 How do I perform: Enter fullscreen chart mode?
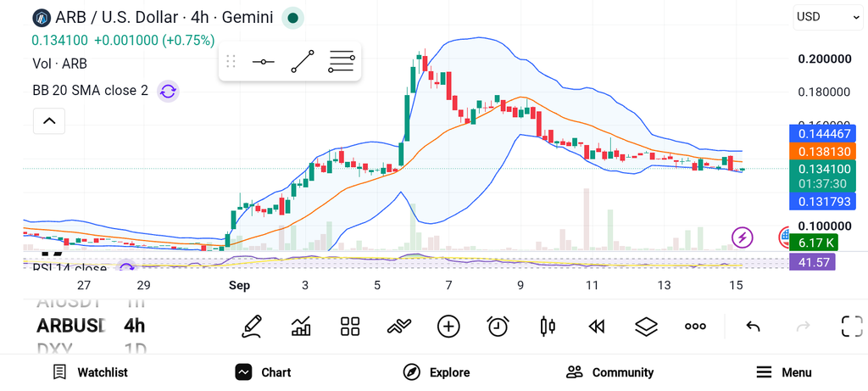852,327
